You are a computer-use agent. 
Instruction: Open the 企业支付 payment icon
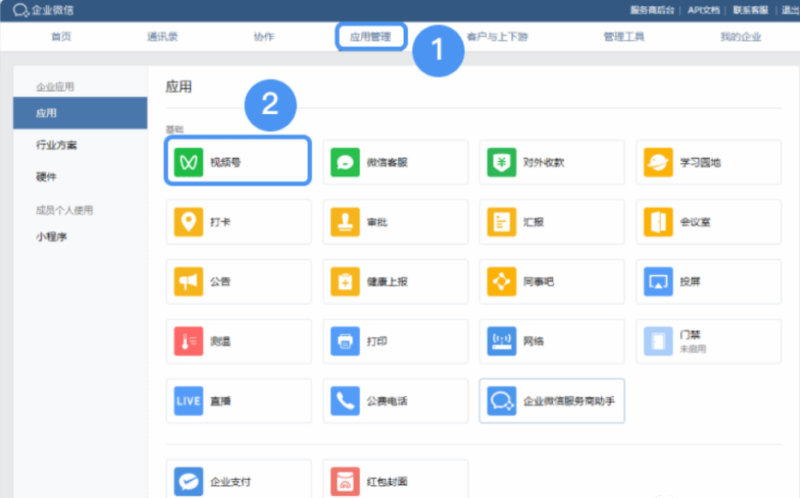coord(188,481)
